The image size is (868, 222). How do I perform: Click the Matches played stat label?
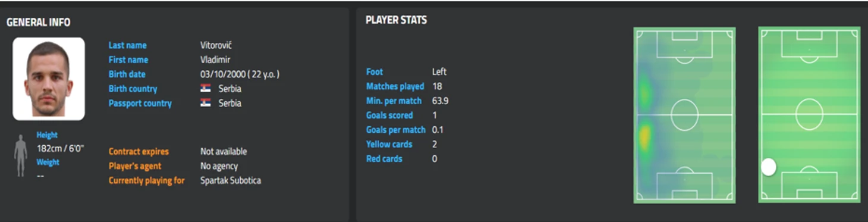point(395,86)
